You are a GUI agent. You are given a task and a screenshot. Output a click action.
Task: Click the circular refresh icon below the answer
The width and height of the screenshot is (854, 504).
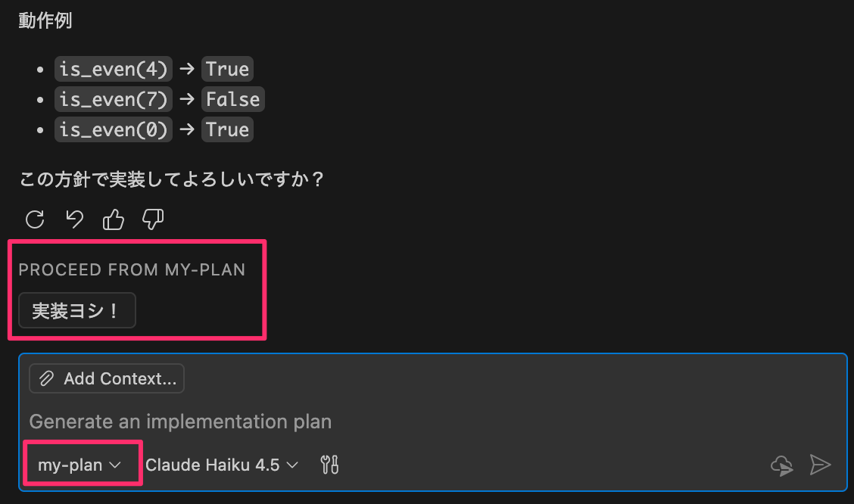pos(34,219)
